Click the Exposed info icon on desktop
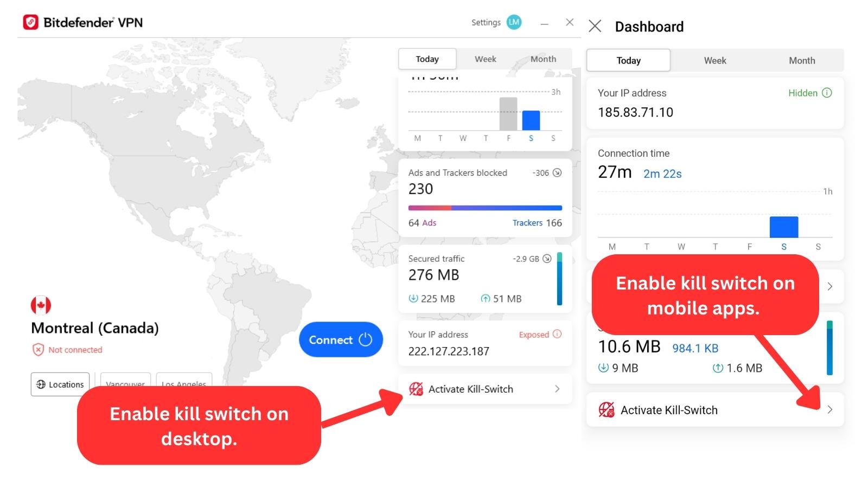 coord(557,334)
